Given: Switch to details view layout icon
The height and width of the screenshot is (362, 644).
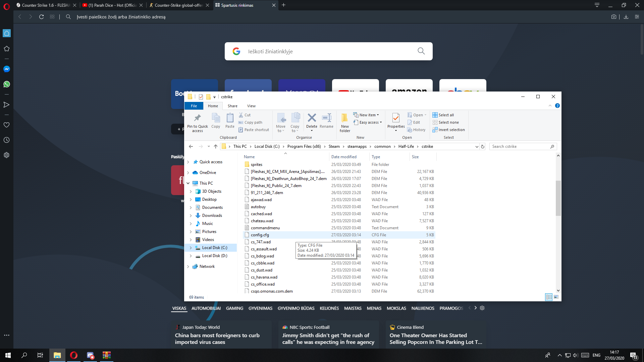Looking at the screenshot, I should [549, 297].
